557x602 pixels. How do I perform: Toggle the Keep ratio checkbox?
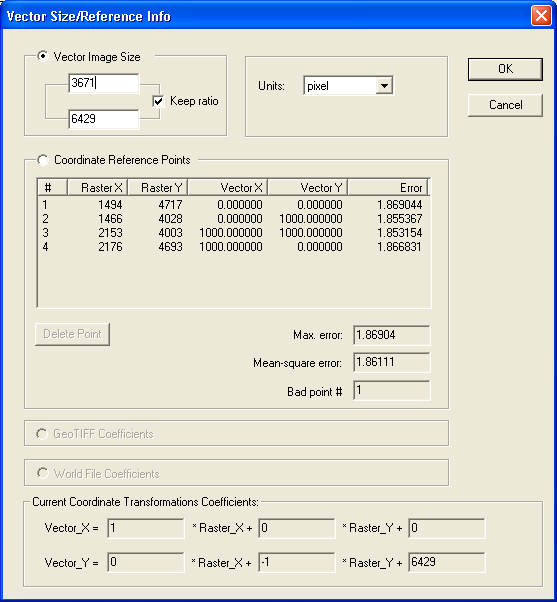point(158,101)
